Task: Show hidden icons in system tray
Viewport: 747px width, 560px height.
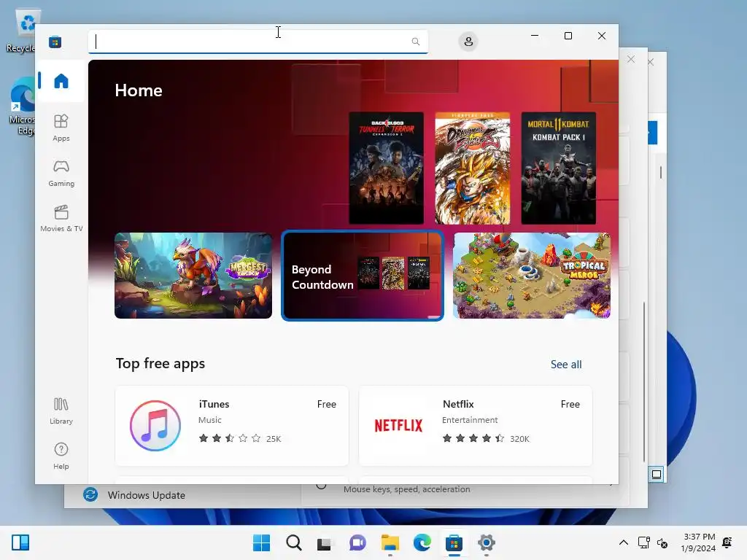Action: (623, 542)
